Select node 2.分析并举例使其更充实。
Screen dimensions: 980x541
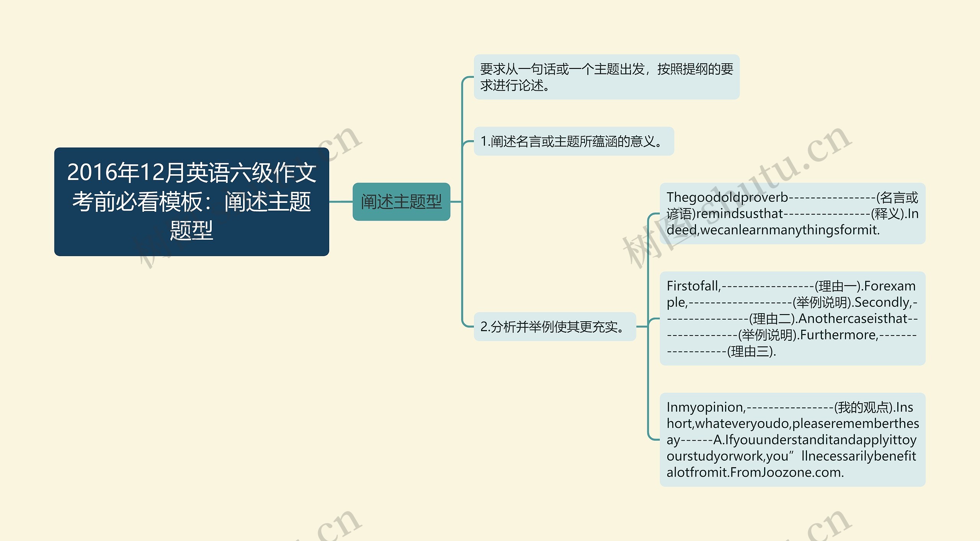click(x=555, y=327)
